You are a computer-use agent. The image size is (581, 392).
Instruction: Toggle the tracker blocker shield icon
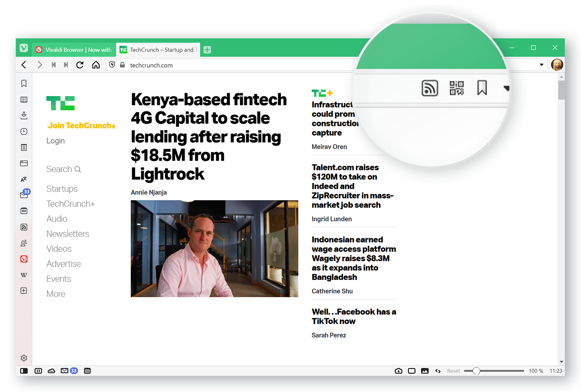click(112, 65)
